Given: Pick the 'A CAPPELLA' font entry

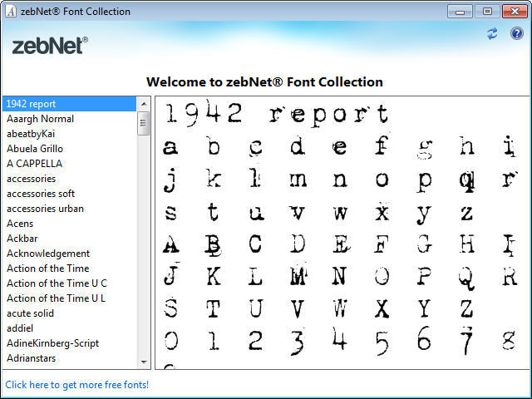Looking at the screenshot, I should tap(69, 164).
